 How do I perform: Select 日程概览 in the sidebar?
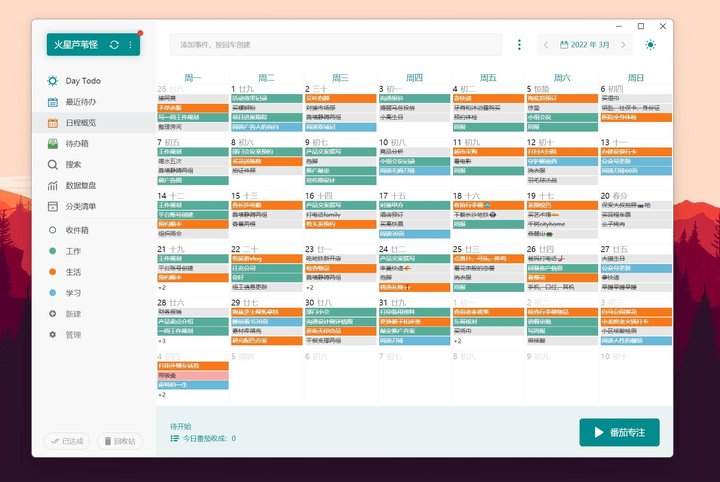click(94, 123)
